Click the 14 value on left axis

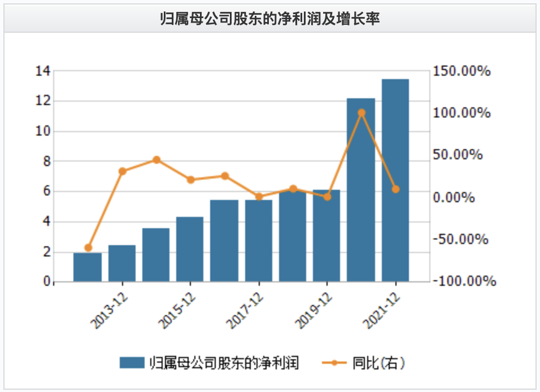pyautogui.click(x=43, y=71)
